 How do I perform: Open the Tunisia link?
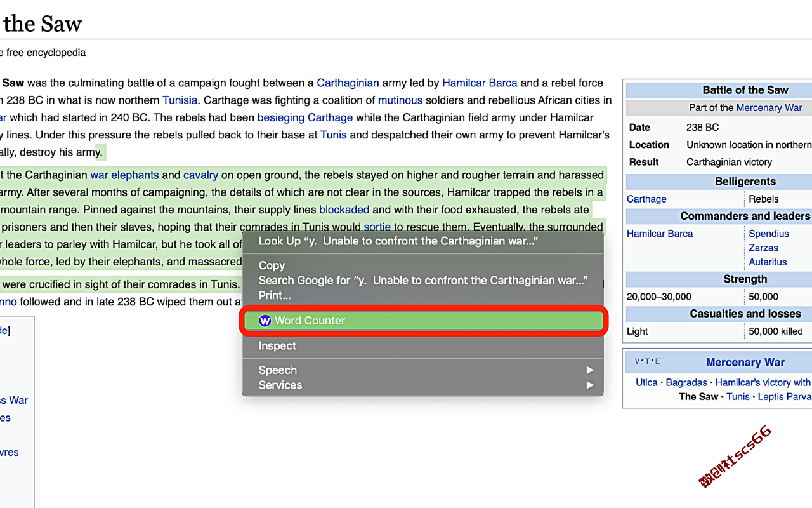[x=180, y=100]
